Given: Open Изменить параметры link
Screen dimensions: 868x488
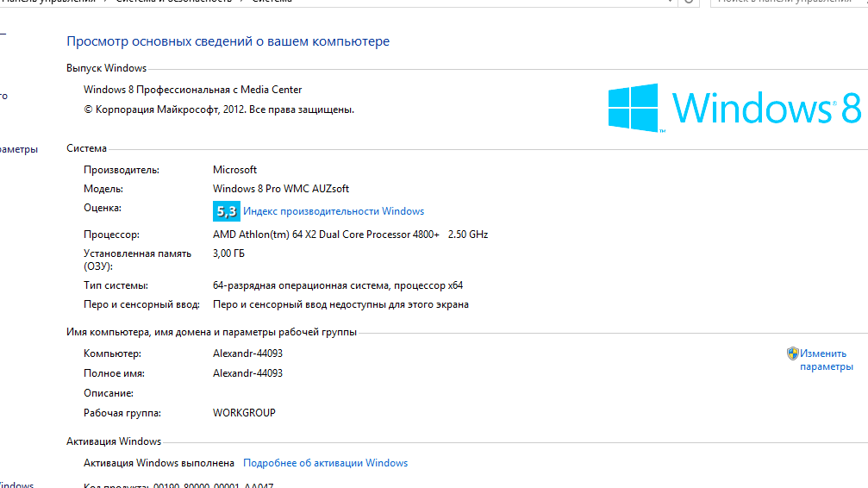Looking at the screenshot, I should click(827, 360).
